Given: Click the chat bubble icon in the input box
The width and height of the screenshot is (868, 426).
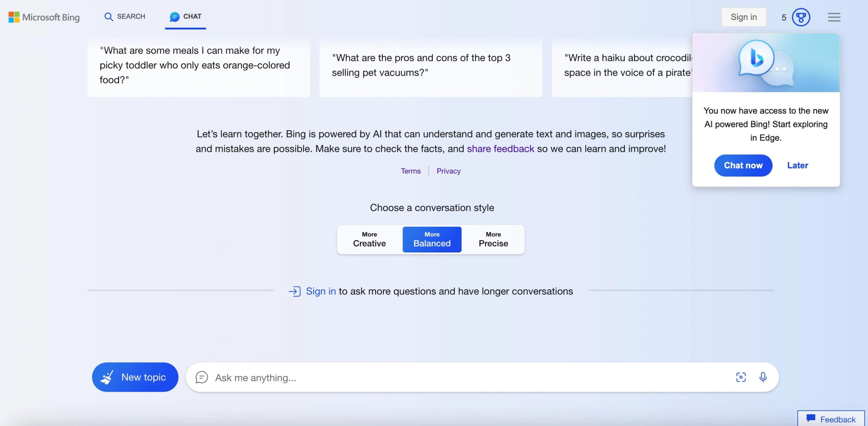Looking at the screenshot, I should (202, 377).
